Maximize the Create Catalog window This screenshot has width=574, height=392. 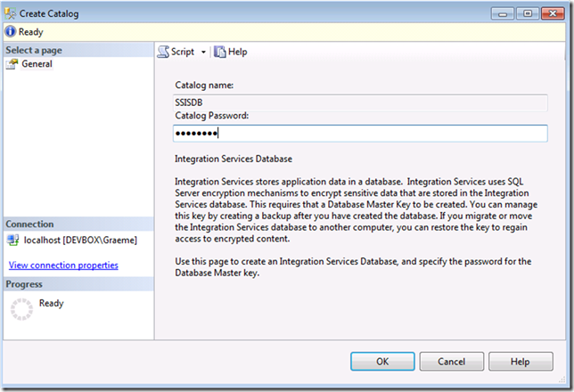coord(528,13)
